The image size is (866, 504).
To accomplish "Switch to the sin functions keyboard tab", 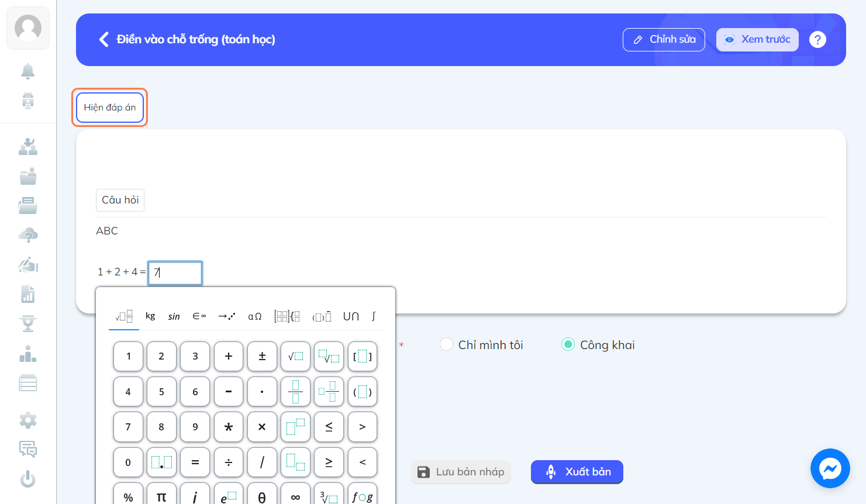I will pyautogui.click(x=174, y=316).
